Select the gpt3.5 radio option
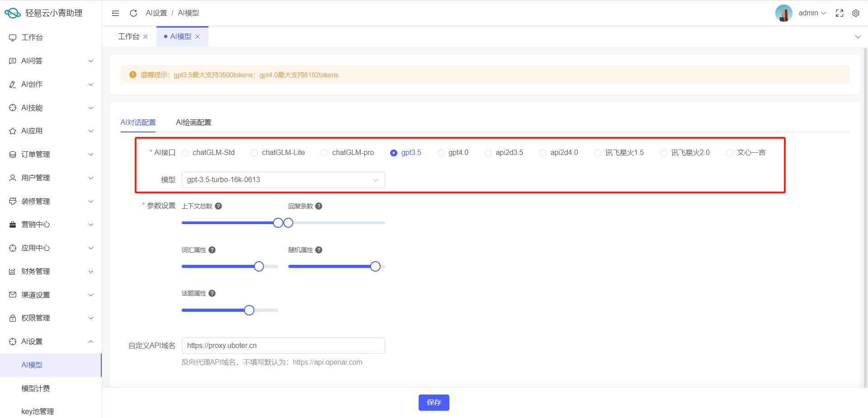This screenshot has height=418, width=868. coord(406,153)
